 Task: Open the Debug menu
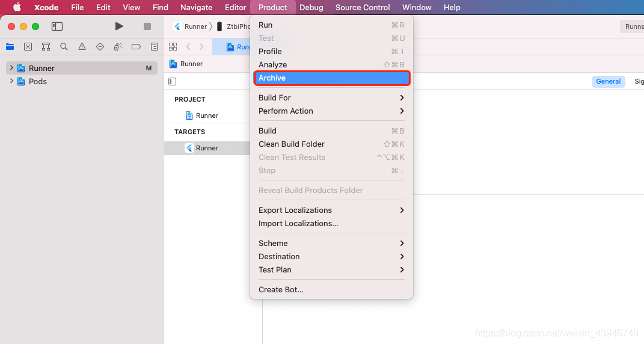tap(311, 7)
